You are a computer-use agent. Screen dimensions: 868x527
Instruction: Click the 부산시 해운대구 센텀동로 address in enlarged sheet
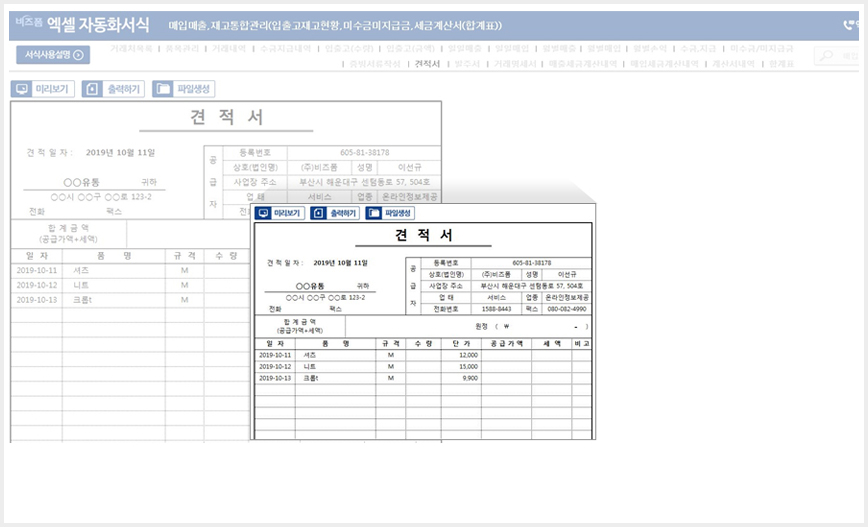point(531,286)
